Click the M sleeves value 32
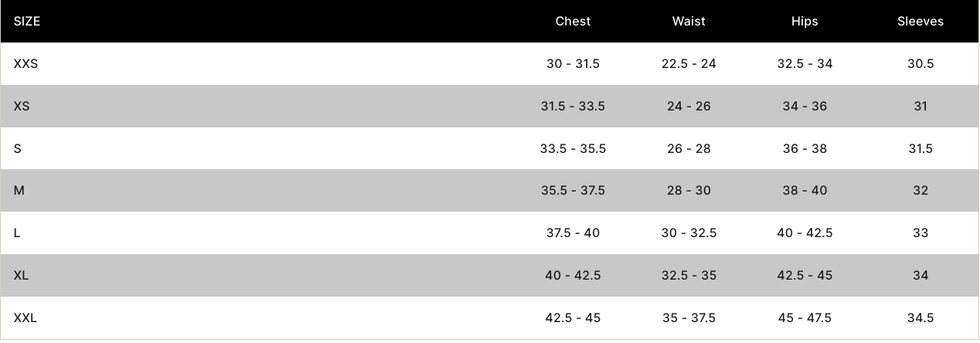The width and height of the screenshot is (980, 343). click(x=920, y=191)
